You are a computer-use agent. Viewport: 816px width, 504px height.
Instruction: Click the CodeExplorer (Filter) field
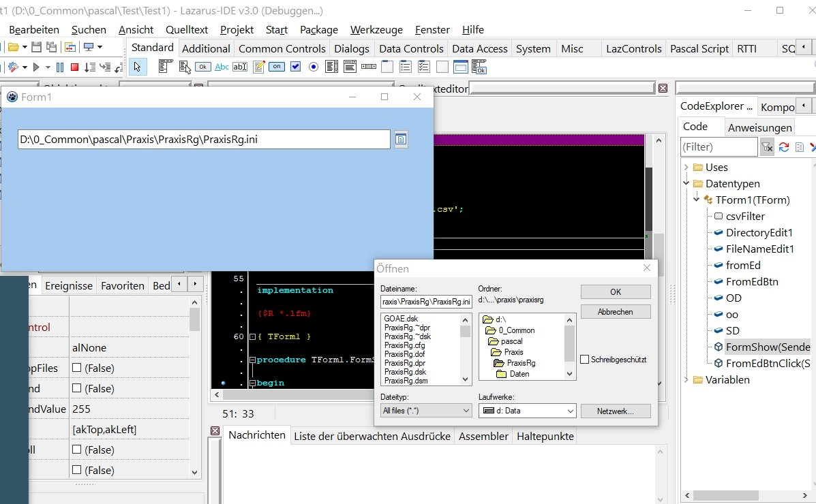coord(719,146)
